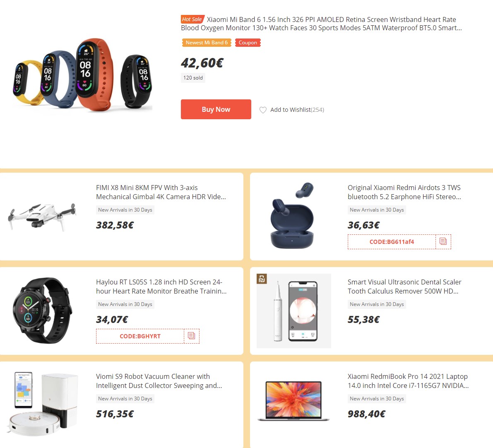Viewport: 493px width, 448px height.
Task: Open Smart Visual Ultrasonic Dental Scaler link
Action: [404, 287]
